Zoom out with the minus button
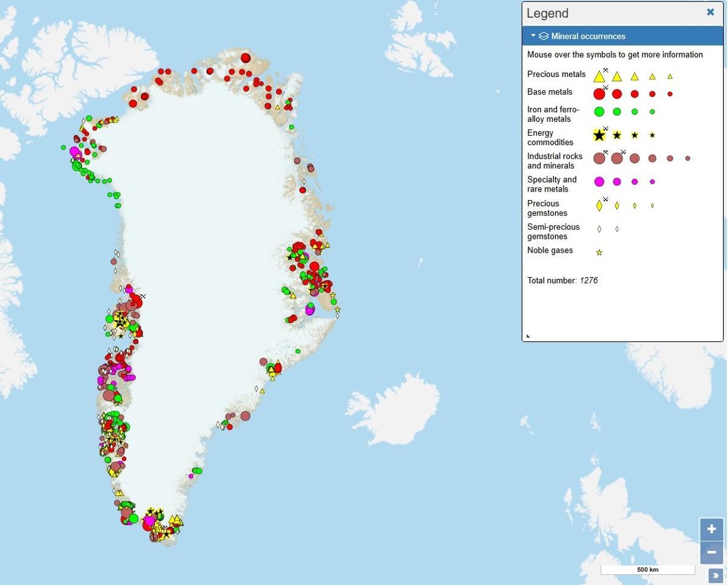Screen dimensions: 728x585 pyautogui.click(x=711, y=553)
